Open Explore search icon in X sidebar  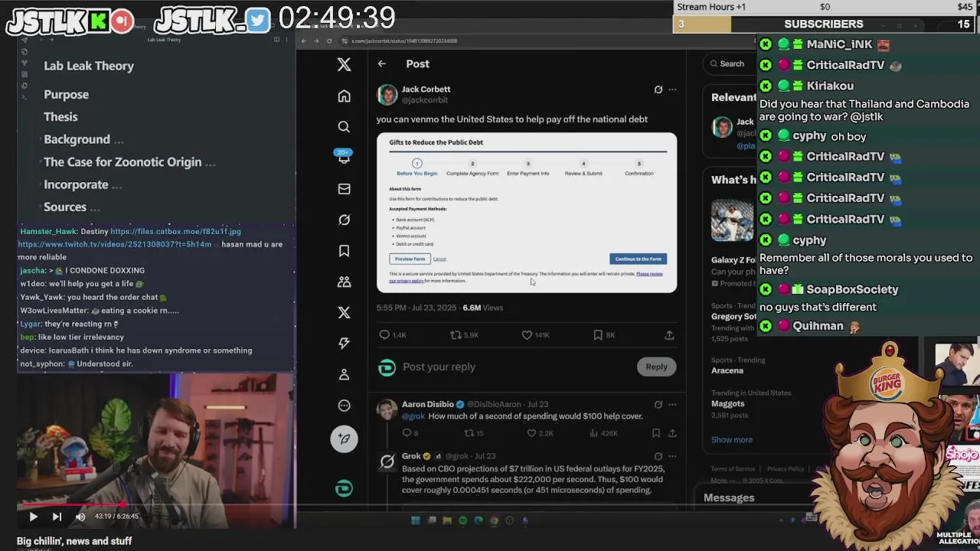344,127
